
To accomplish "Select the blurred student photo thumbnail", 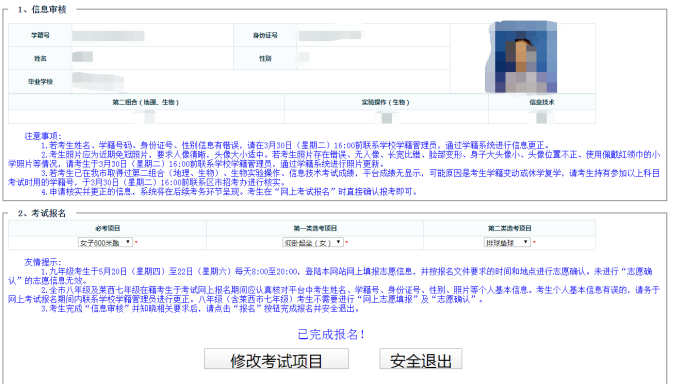I will click(x=521, y=57).
